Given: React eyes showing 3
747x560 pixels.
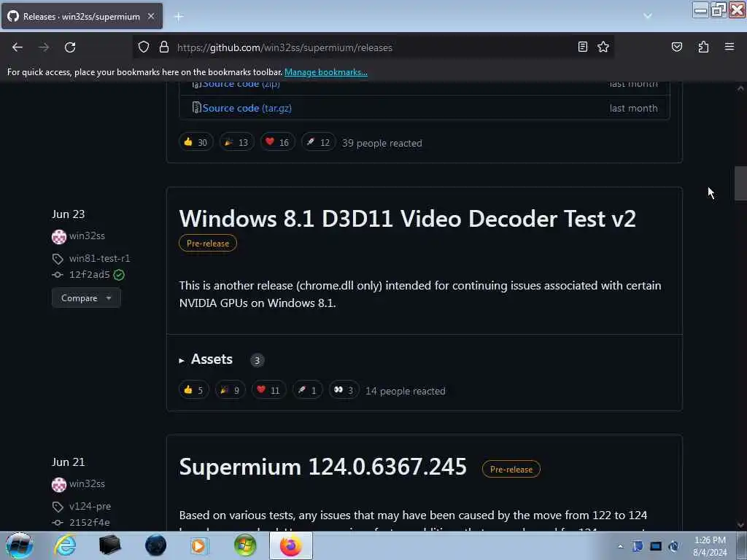Looking at the screenshot, I should [x=344, y=390].
